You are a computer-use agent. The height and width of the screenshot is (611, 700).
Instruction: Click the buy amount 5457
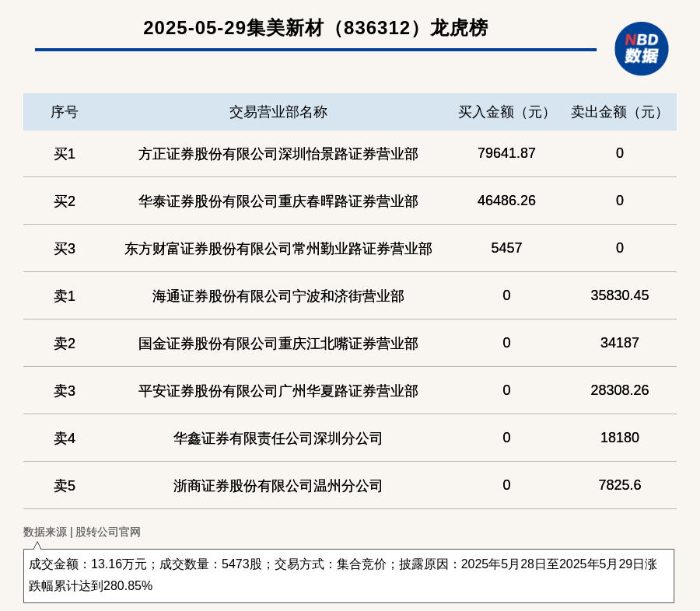506,248
